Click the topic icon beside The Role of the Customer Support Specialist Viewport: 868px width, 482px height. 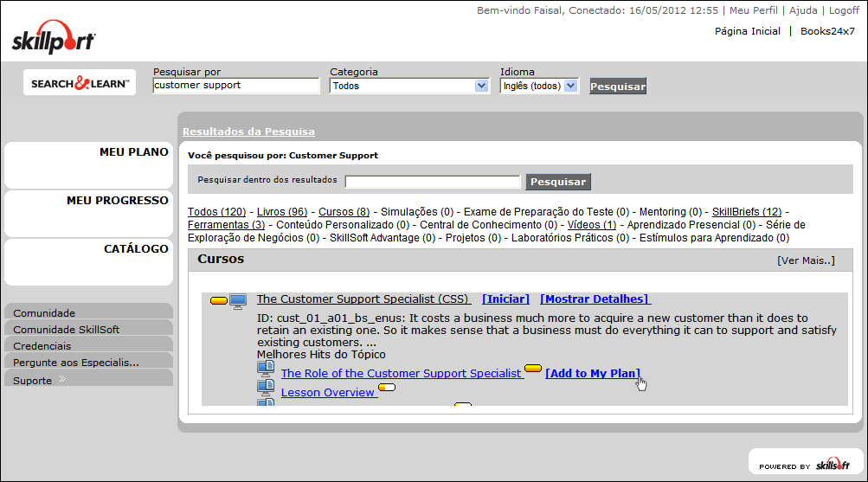point(266,370)
